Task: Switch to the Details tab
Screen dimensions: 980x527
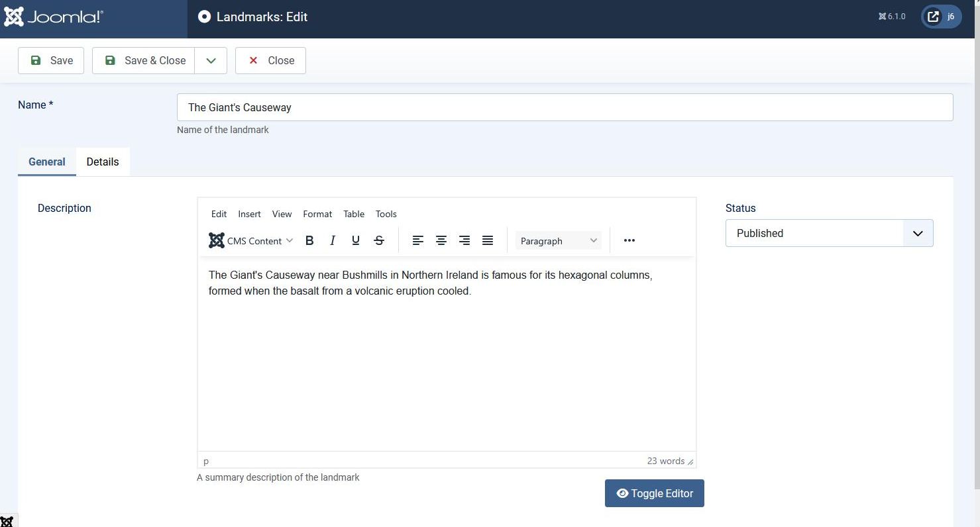Action: tap(103, 162)
